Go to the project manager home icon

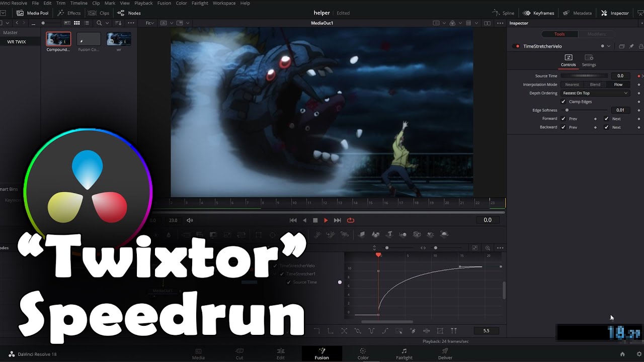pyautogui.click(x=622, y=354)
